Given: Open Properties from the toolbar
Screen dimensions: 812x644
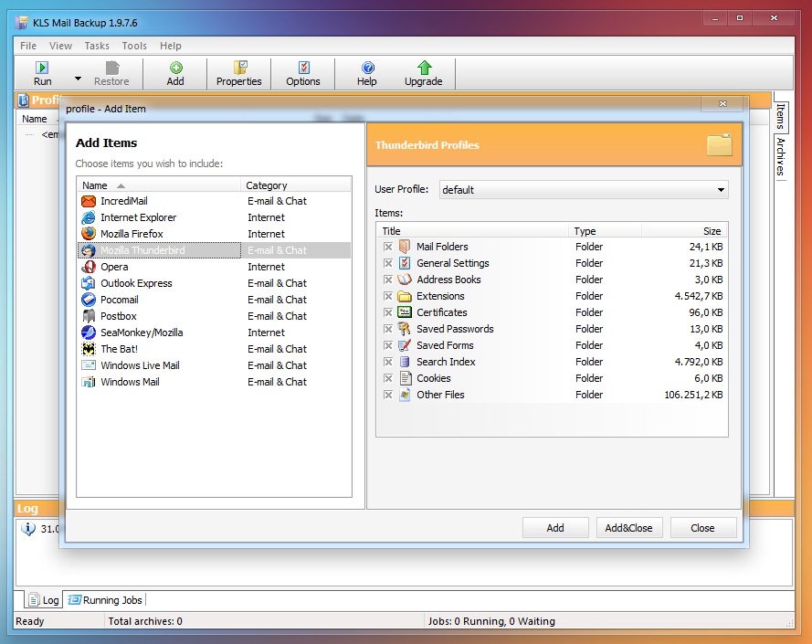Looking at the screenshot, I should 238,74.
